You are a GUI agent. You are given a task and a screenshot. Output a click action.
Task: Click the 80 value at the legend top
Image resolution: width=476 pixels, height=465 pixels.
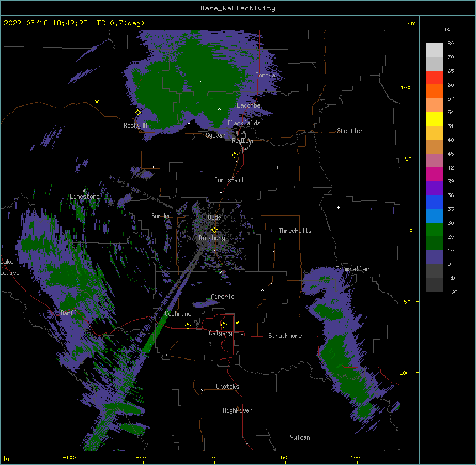(451, 44)
